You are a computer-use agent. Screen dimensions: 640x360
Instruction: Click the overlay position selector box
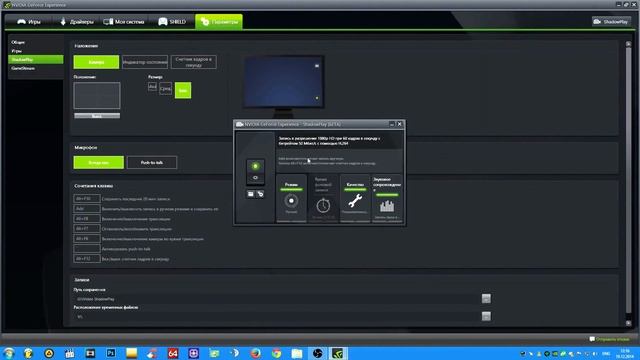97,96
